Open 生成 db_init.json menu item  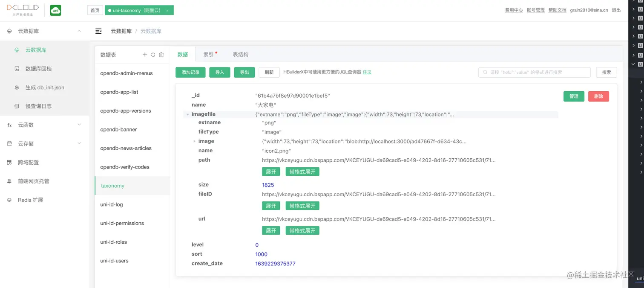click(x=45, y=87)
